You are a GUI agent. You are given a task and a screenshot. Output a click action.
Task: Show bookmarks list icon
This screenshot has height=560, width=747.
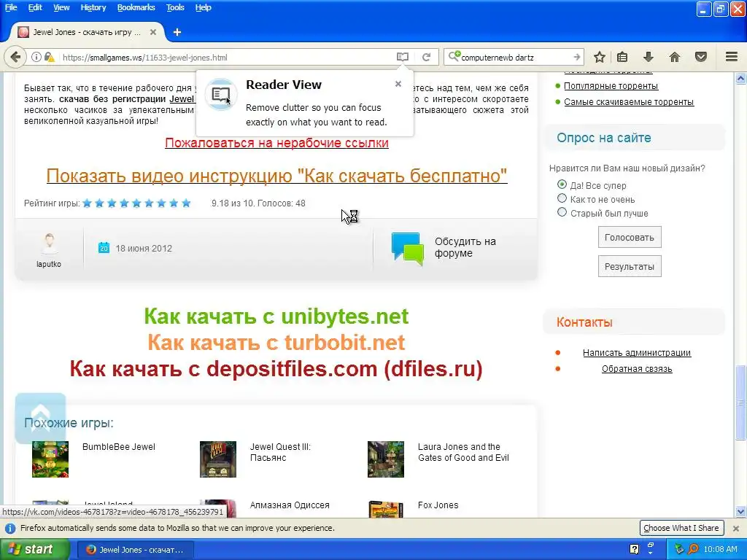[622, 57]
